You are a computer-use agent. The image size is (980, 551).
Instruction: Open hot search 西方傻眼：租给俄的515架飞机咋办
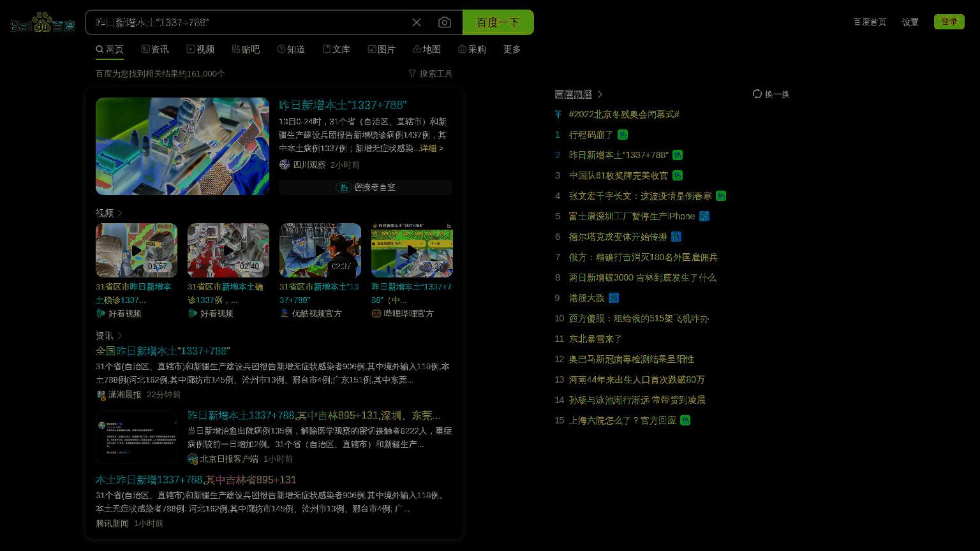(x=639, y=318)
